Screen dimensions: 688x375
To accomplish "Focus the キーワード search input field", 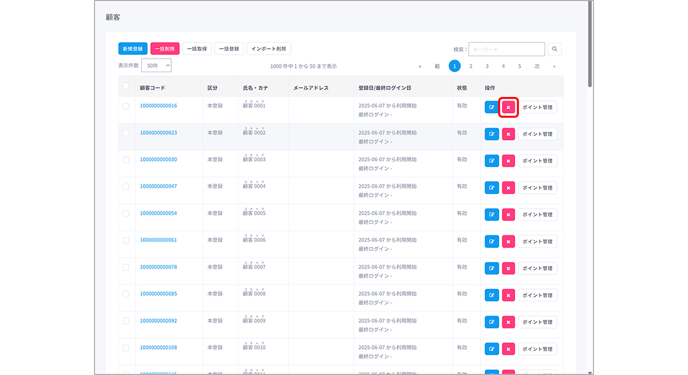I will point(506,49).
